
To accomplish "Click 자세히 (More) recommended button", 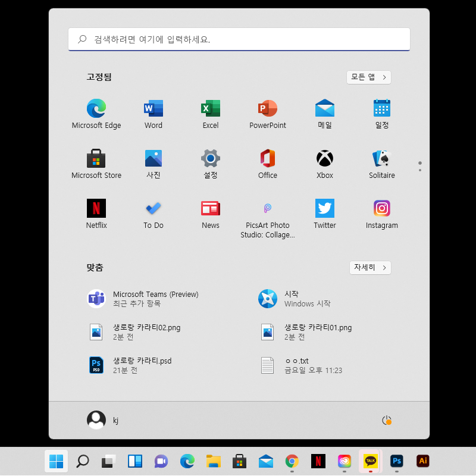I will coord(370,267).
